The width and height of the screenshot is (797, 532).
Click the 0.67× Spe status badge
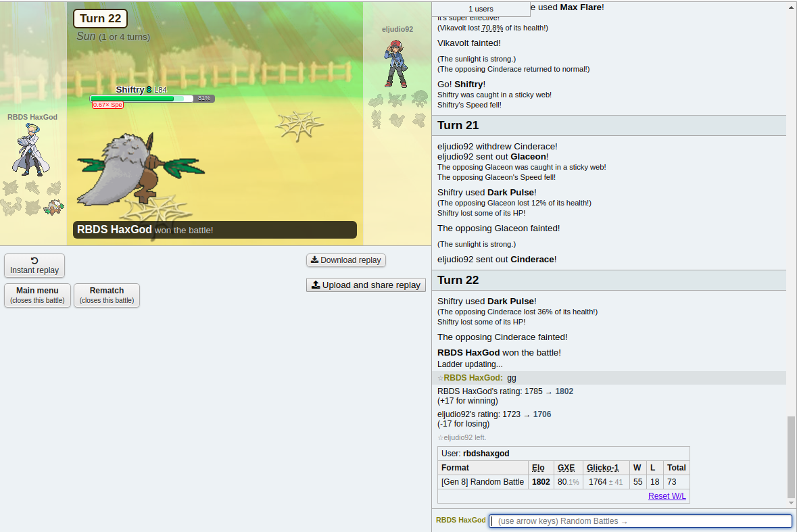point(107,105)
